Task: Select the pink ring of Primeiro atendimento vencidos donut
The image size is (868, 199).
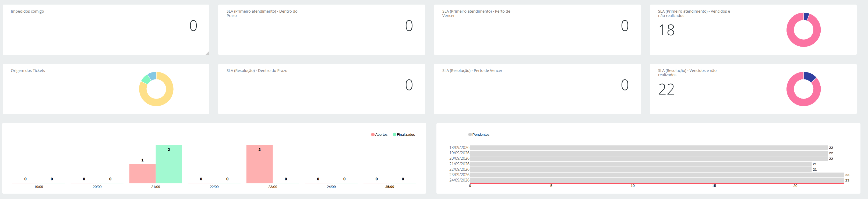Action: (x=803, y=43)
